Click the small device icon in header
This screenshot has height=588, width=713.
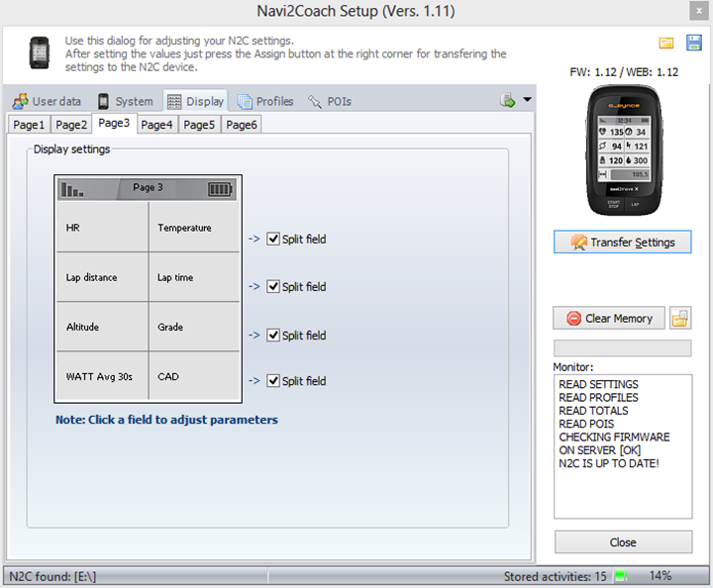coord(40,52)
